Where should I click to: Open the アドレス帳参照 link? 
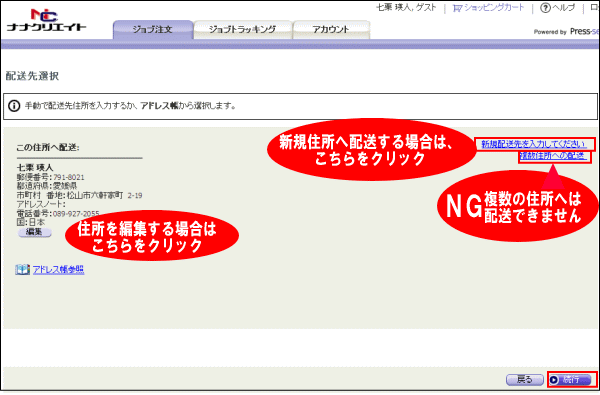point(58,270)
